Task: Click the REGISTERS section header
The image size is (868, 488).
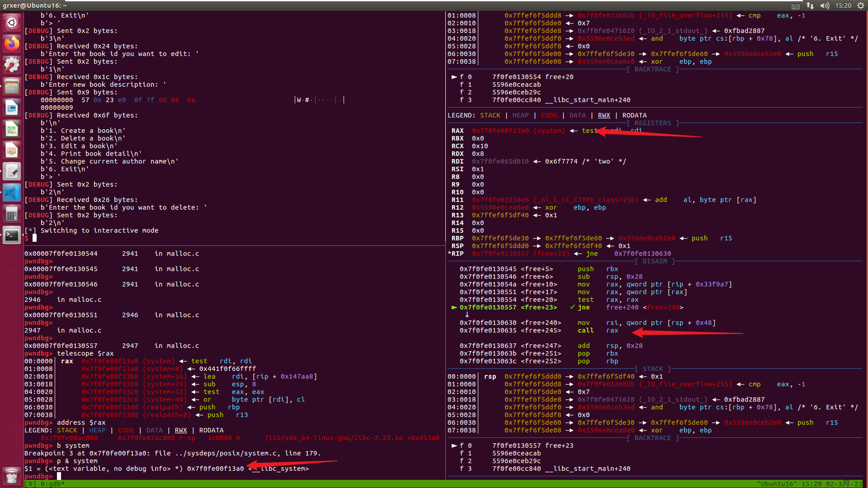Action: coord(653,123)
